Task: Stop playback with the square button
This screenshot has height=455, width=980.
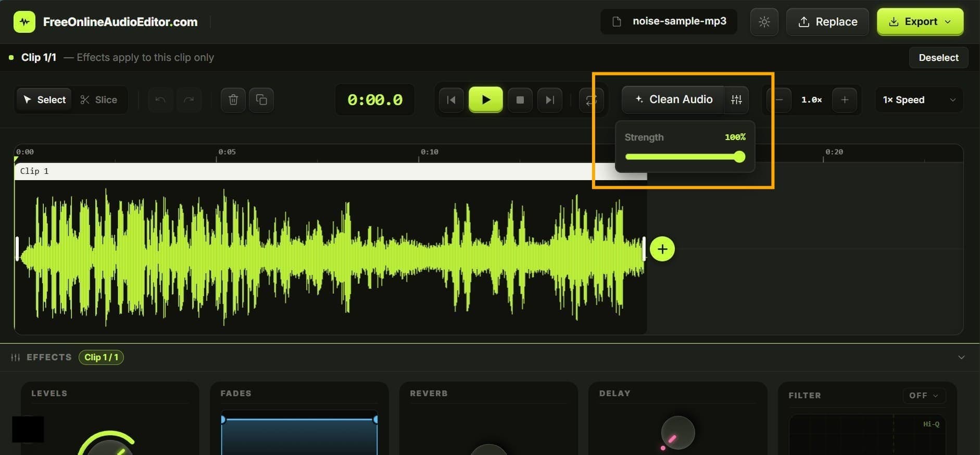Action: point(520,99)
